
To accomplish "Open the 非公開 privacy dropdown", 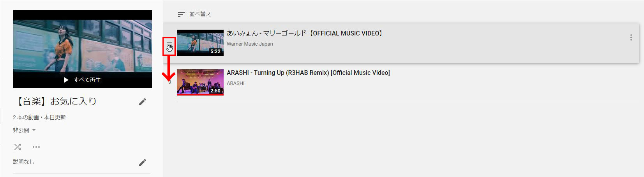I will 24,130.
